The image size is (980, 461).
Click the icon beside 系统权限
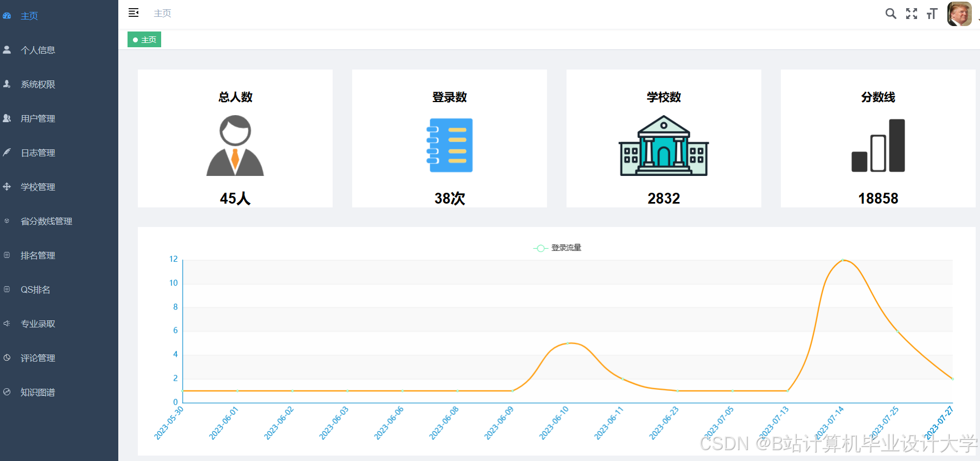[7, 84]
